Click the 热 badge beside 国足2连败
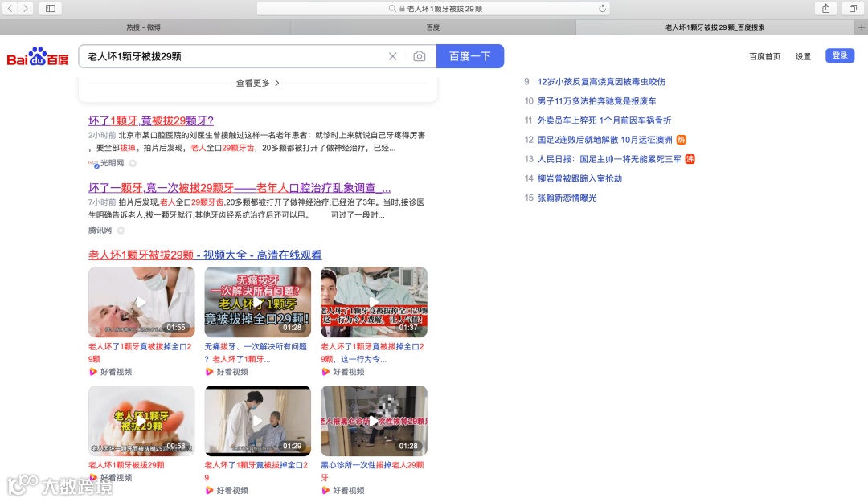 [681, 140]
